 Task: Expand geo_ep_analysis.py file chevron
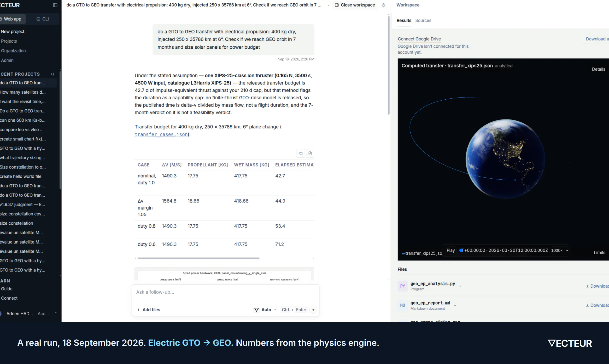click(460, 286)
